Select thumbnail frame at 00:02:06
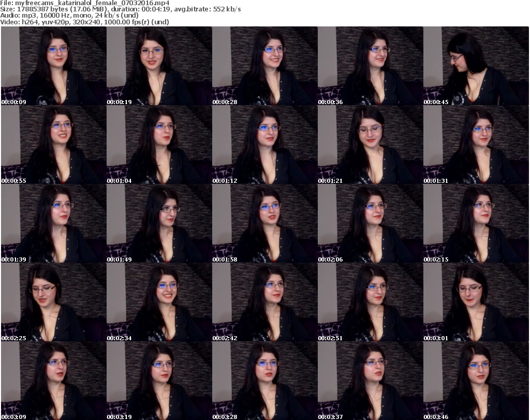530x420 pixels. tap(371, 224)
